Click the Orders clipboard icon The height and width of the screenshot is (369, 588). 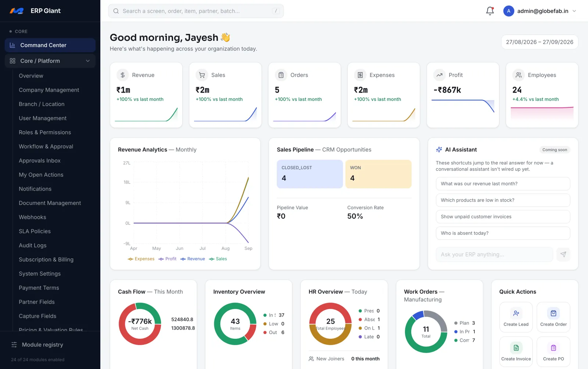[x=281, y=75]
